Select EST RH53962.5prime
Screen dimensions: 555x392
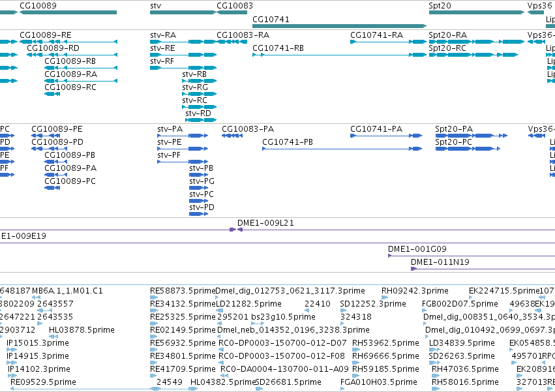385,344
